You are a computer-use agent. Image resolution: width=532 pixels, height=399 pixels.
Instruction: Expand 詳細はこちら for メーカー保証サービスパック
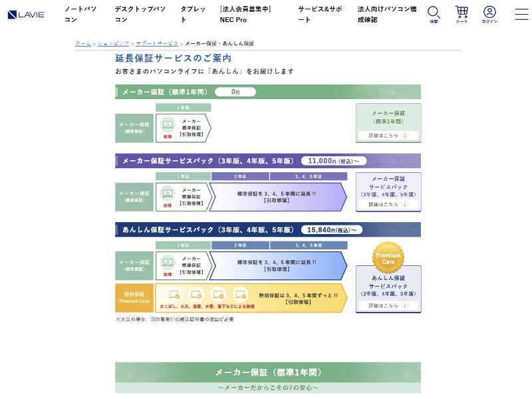point(388,204)
